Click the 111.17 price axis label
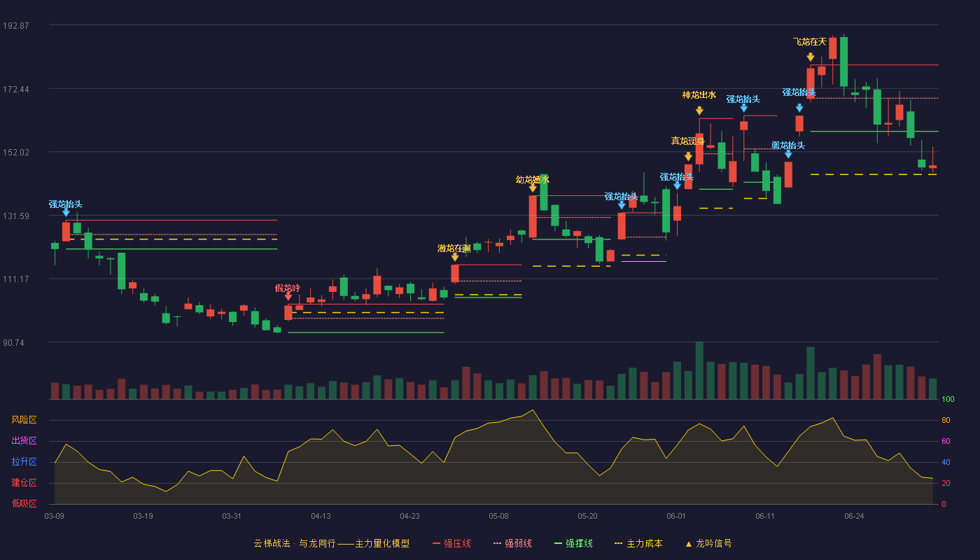This screenshot has height=560, width=980. 16,279
